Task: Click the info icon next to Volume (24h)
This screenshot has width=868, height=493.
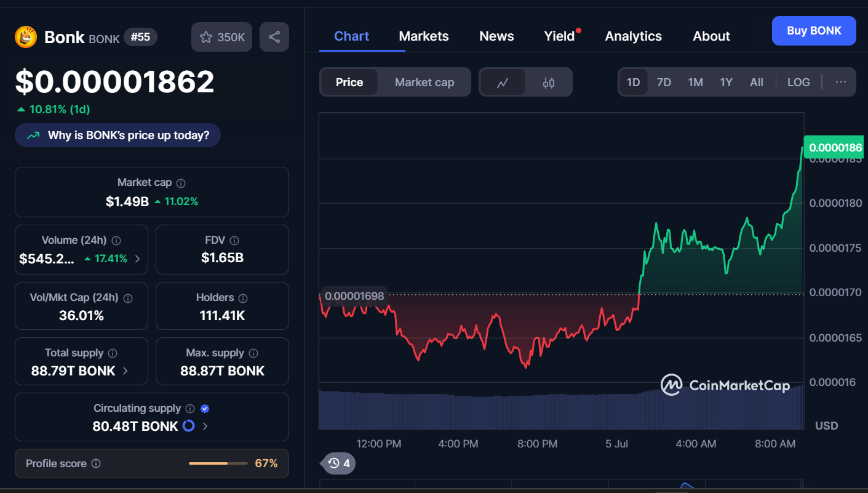Action: [x=116, y=241]
